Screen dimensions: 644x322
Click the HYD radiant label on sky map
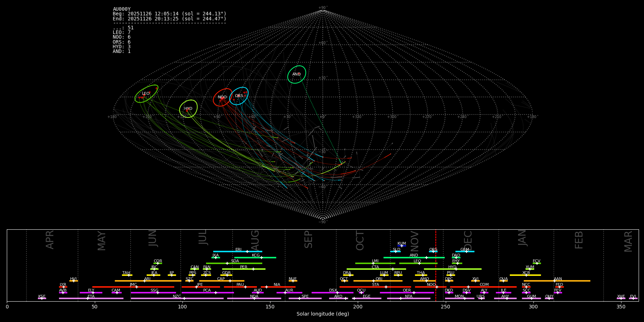click(188, 109)
